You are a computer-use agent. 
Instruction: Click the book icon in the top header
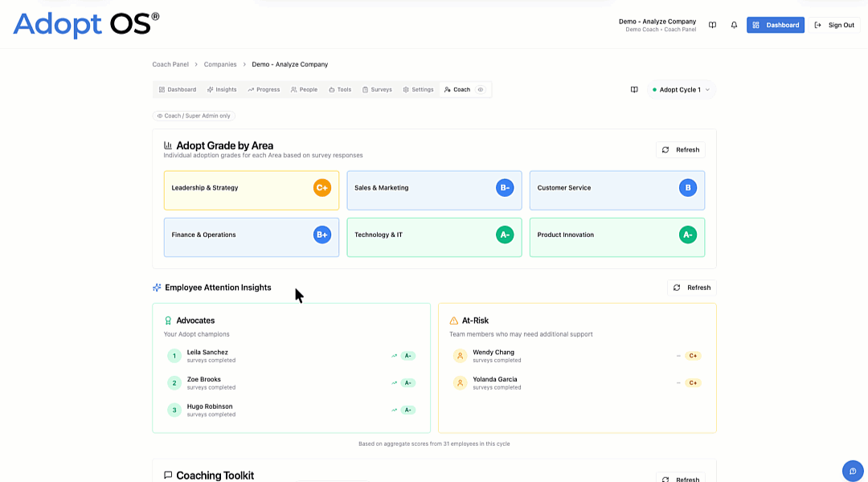click(712, 25)
